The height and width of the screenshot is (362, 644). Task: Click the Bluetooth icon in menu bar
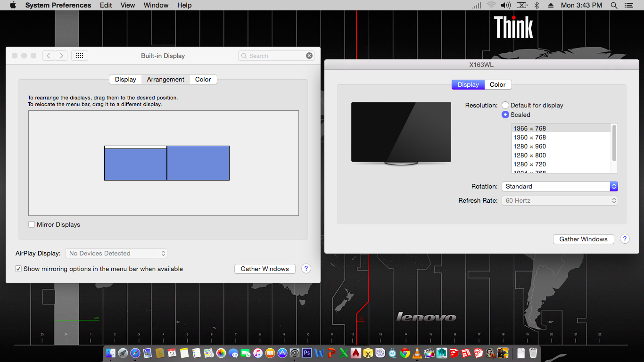coord(537,5)
